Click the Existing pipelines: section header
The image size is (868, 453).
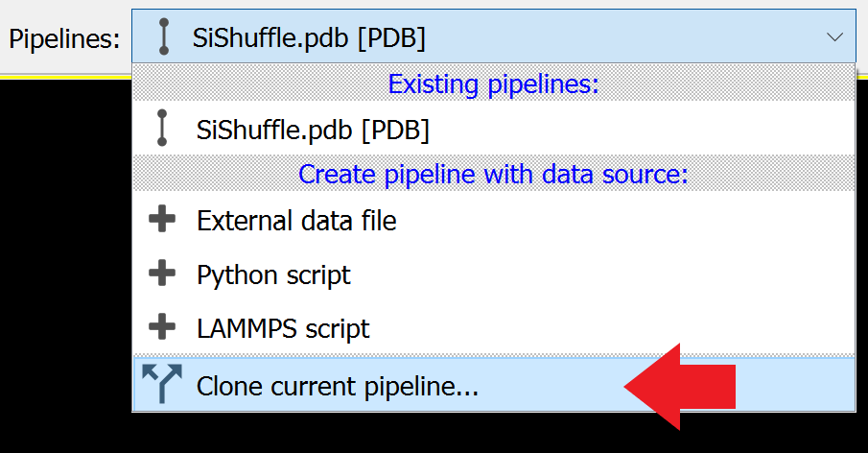(x=493, y=84)
